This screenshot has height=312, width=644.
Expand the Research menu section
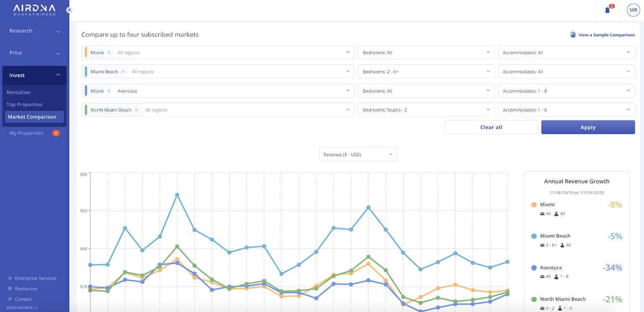coord(34,31)
